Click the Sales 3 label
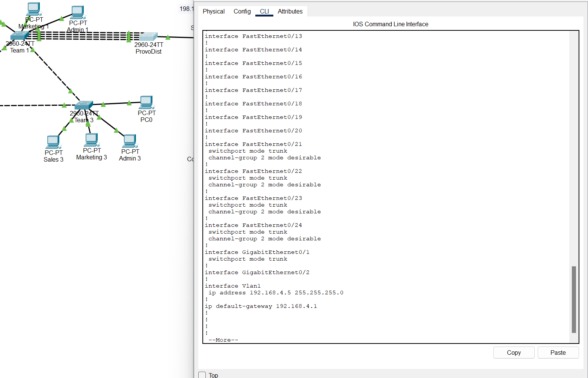Screen dimensions: 588x378 (53, 159)
